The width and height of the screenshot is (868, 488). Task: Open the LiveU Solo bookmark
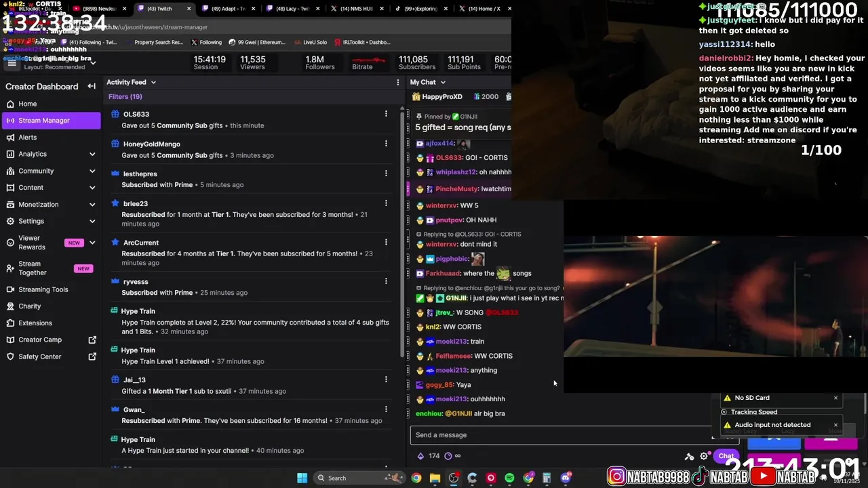[x=310, y=42]
